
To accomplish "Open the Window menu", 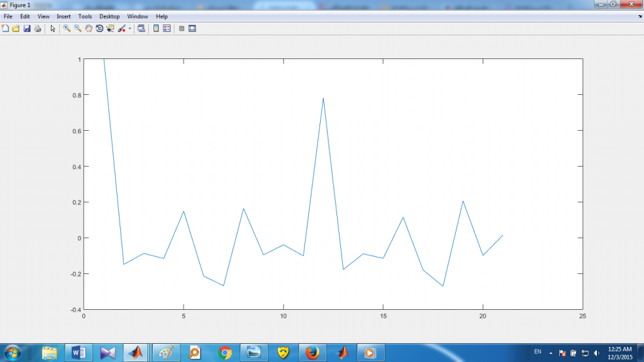I will click(x=138, y=16).
